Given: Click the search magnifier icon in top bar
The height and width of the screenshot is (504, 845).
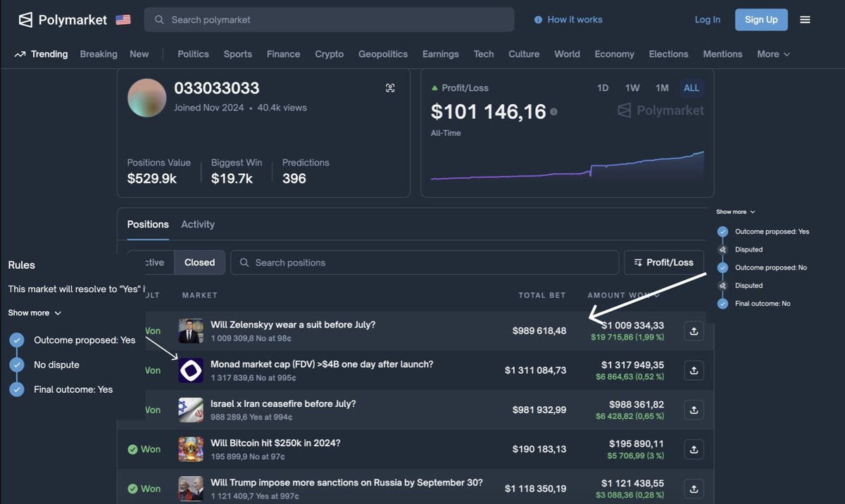Looking at the screenshot, I should (160, 20).
